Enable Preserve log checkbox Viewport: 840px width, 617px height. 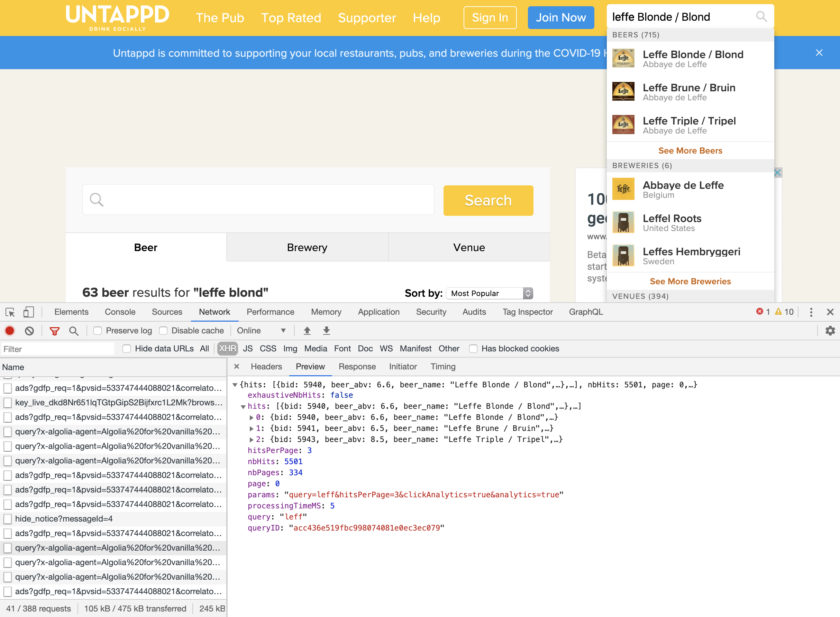coord(98,331)
